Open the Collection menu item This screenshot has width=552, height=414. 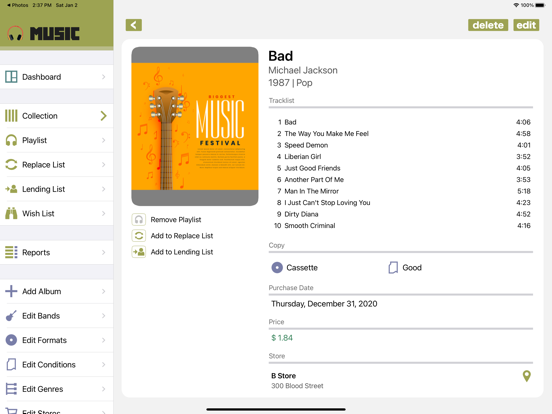(x=57, y=116)
